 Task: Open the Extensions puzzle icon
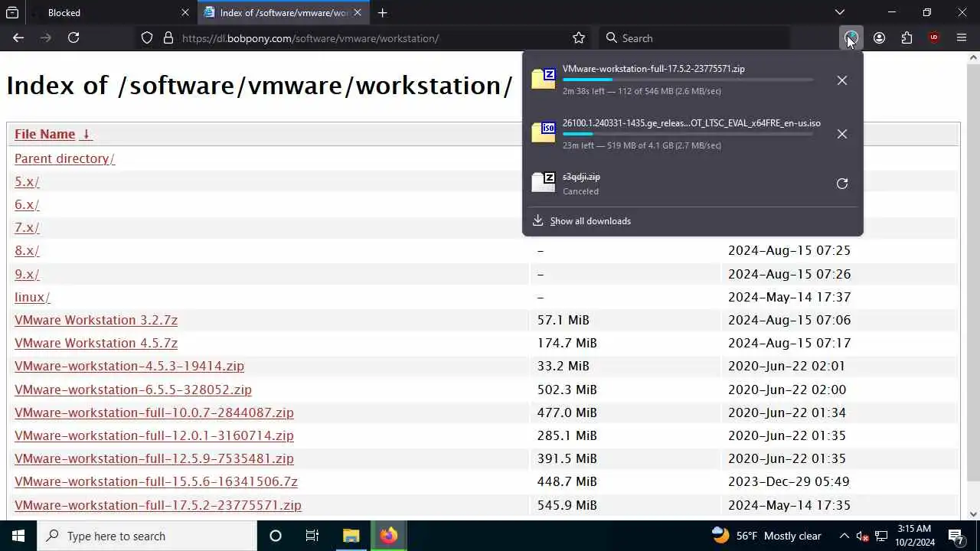(906, 37)
